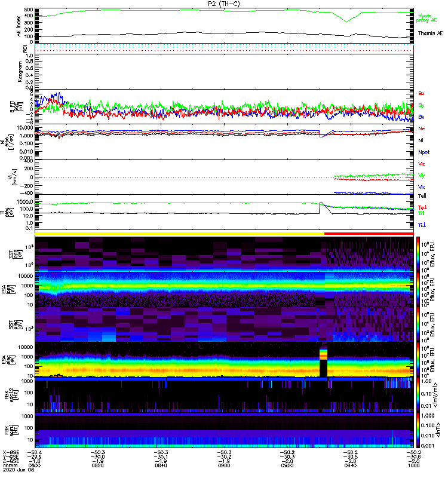Select the black Themis AE legend label
Image resolution: width=448 pixels, height=478 pixels.
pyautogui.click(x=430, y=33)
